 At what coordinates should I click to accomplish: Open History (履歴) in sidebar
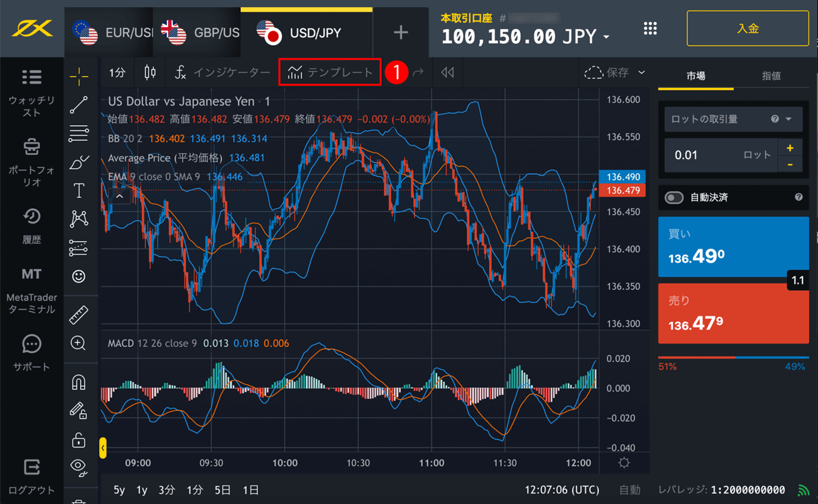point(31,227)
